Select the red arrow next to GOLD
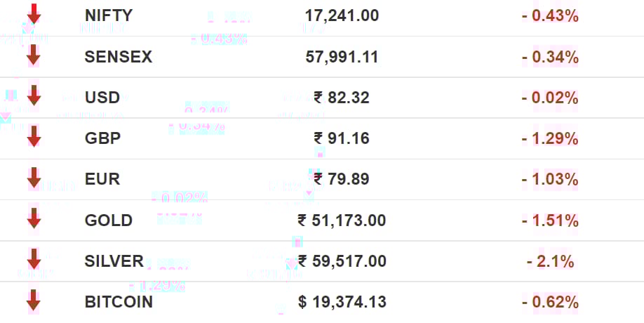 point(34,218)
